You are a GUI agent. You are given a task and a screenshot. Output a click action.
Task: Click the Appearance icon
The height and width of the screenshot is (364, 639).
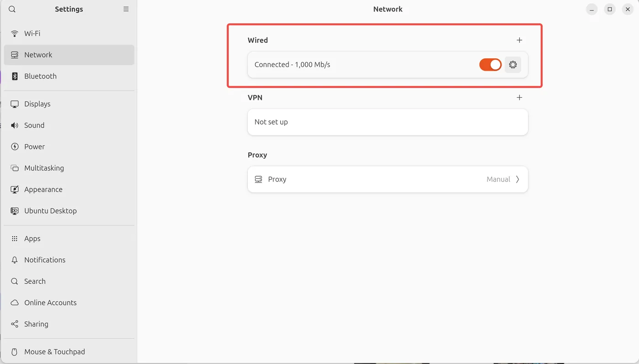tap(15, 189)
